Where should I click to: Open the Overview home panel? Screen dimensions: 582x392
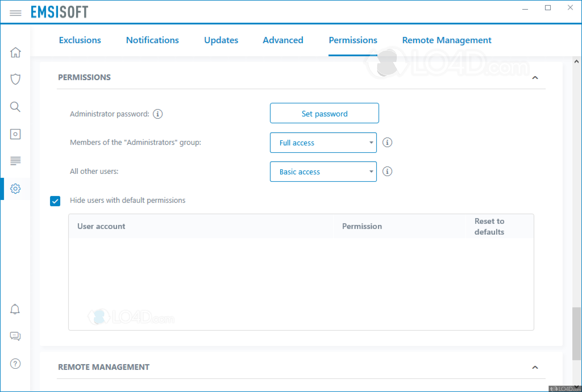click(x=15, y=53)
